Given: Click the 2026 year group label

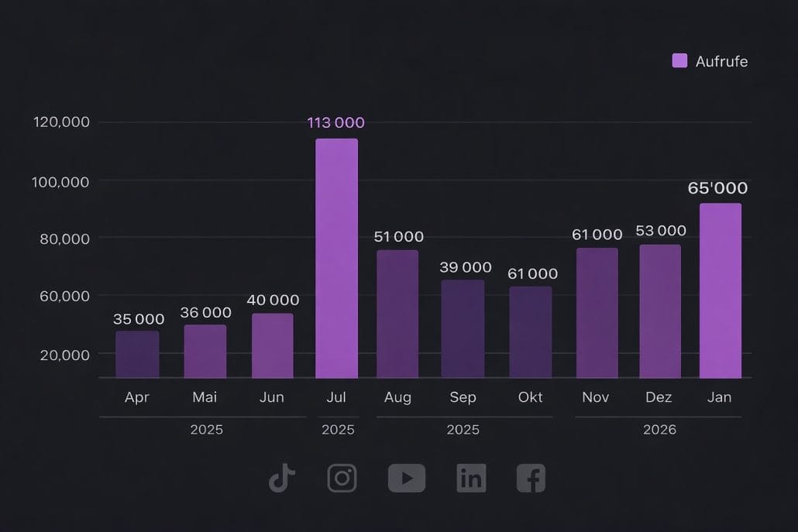Looking at the screenshot, I should click(x=659, y=429).
